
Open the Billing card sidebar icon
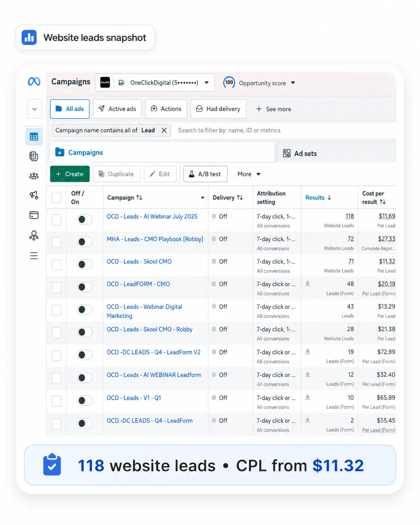tap(34, 215)
